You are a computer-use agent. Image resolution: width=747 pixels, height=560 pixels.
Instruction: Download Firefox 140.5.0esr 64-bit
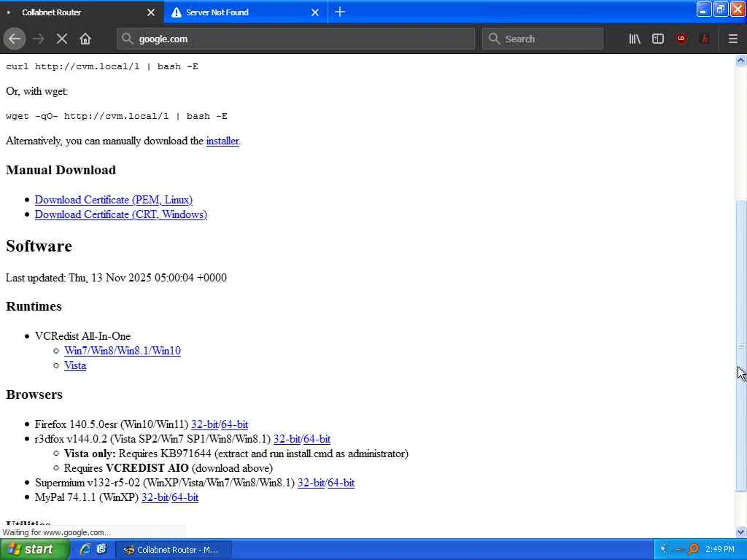[234, 424]
